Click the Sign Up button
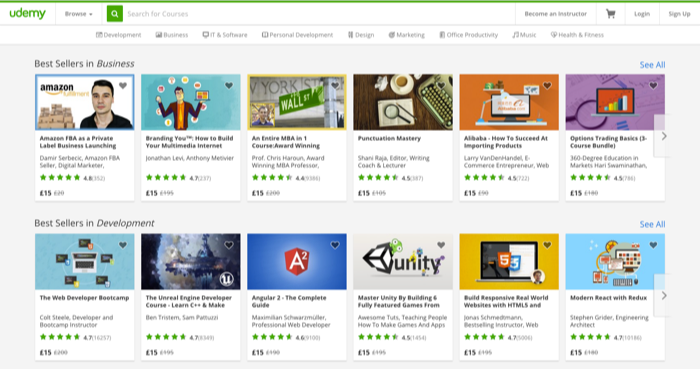Screen dimensions: 700x369 (679, 14)
